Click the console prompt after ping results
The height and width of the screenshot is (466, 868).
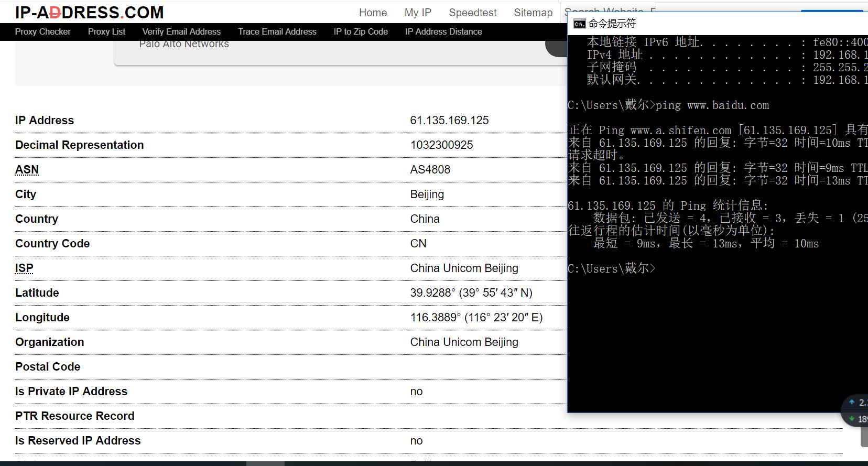pos(612,268)
